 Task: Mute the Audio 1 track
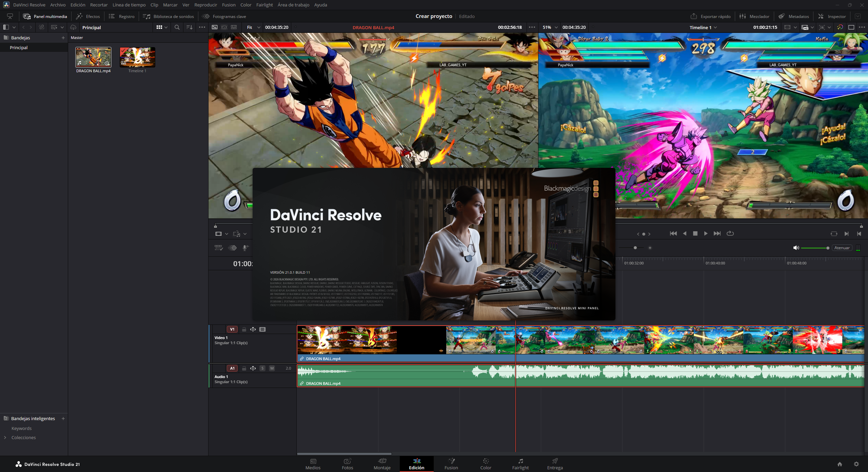pos(272,368)
